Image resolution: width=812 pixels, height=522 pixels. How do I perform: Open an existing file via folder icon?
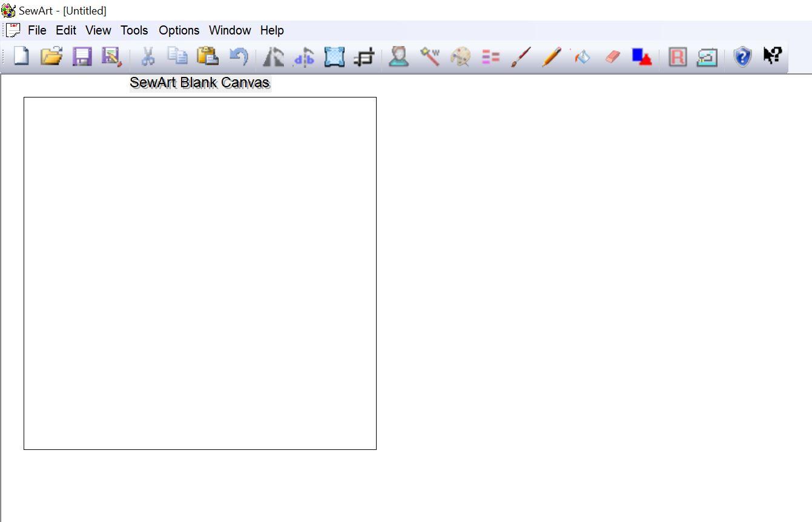[x=51, y=56]
